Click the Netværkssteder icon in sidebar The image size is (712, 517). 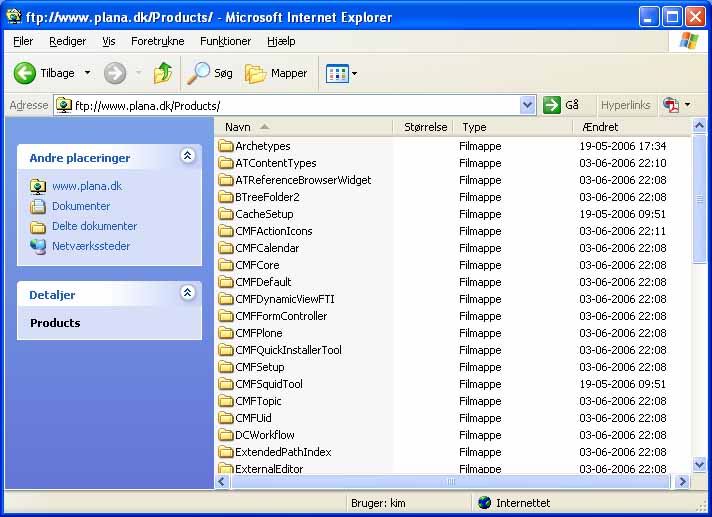click(38, 246)
